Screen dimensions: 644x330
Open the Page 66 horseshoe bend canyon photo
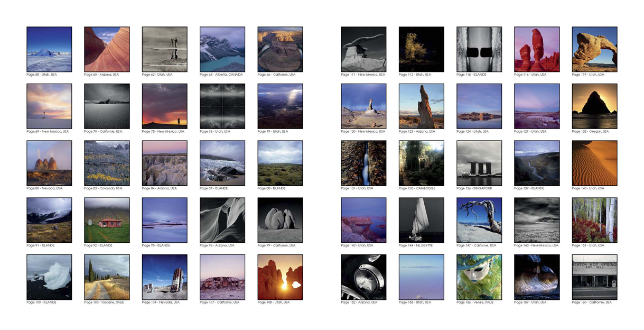pos(280,49)
